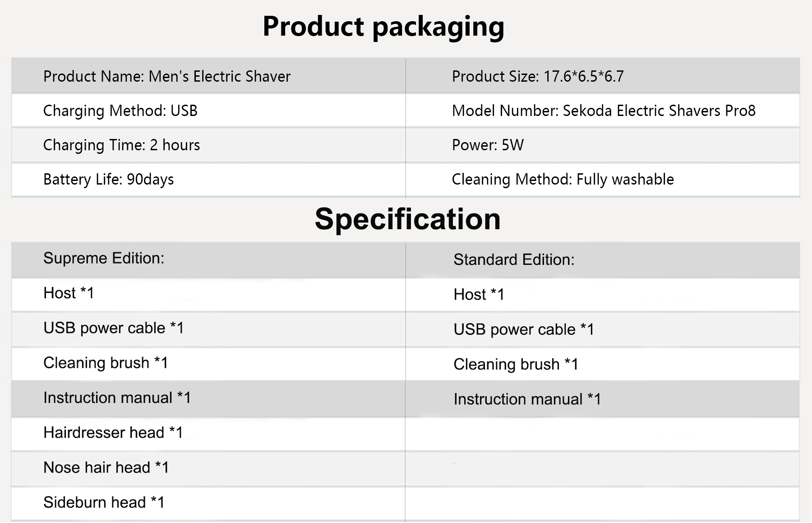Click the Power: 5W cell

click(488, 145)
